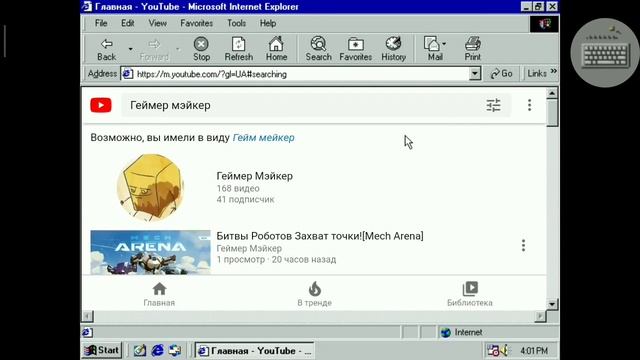Screen dimensions: 640x360
Task: Click the search box containing Геймер мэйкер
Action: click(x=302, y=105)
